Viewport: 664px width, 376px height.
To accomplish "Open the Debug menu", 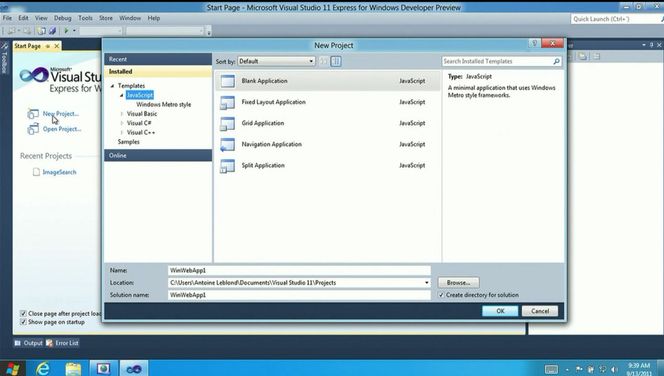I will point(63,18).
